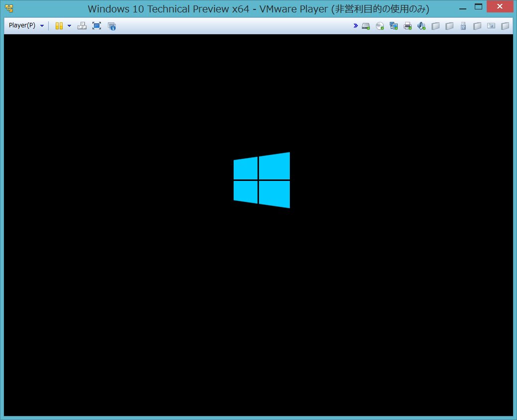
Task: Click the printer device icon
Action: coord(408,26)
